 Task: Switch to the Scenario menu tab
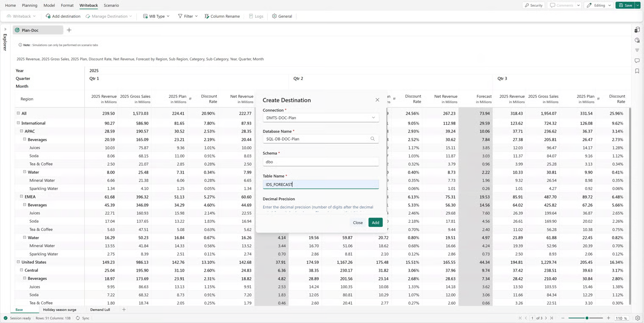point(111,6)
